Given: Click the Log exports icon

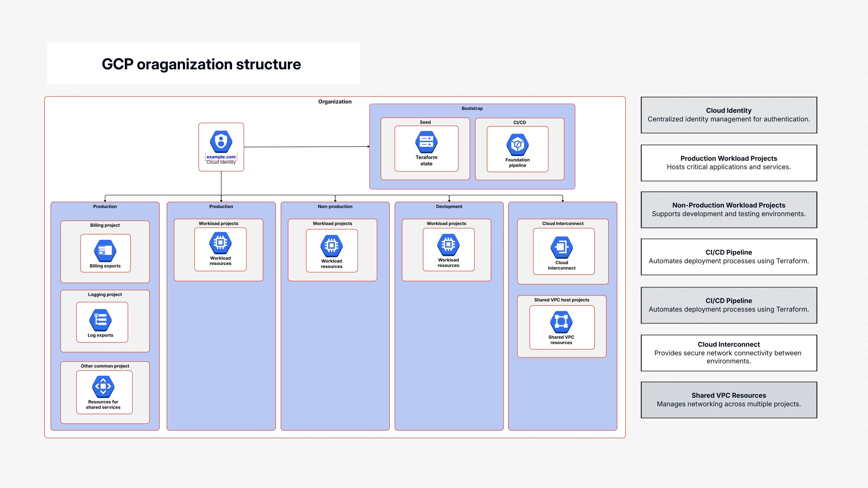Looking at the screenshot, I should click(x=100, y=320).
